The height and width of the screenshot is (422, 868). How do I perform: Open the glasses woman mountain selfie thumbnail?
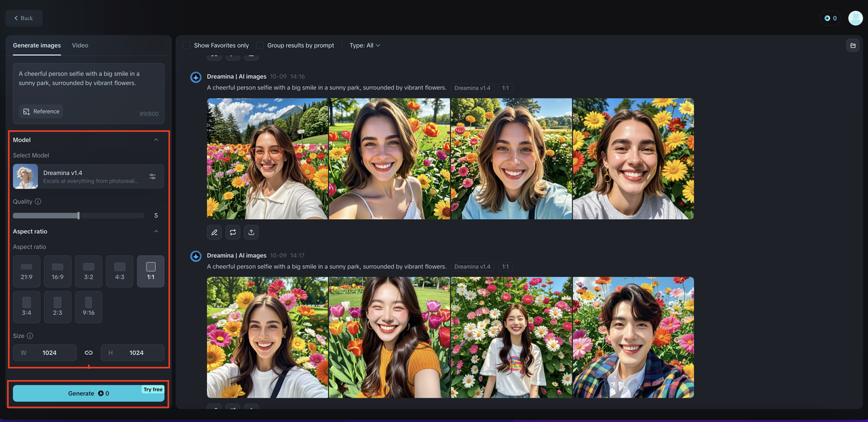click(268, 159)
